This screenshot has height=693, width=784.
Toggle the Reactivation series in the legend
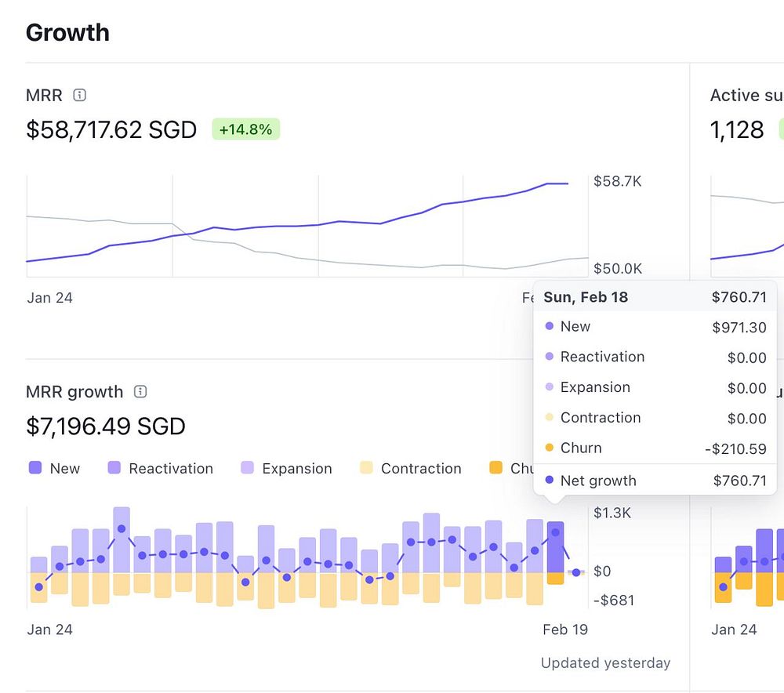tap(114, 468)
